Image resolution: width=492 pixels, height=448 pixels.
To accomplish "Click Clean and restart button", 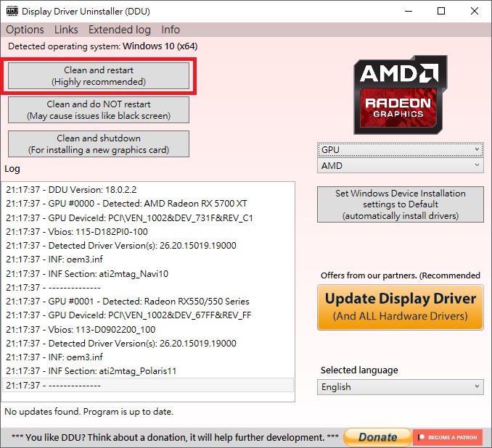I will coord(99,76).
